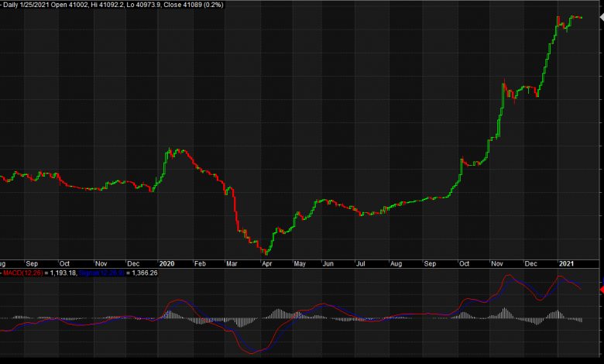Click the Signal value 1,366.26
The height and width of the screenshot is (364, 604).
145,273
